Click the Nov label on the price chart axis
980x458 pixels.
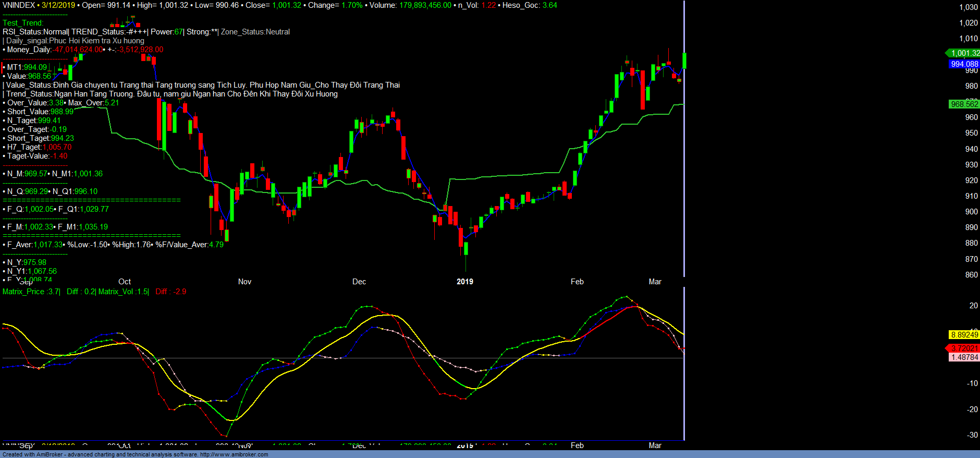click(244, 282)
